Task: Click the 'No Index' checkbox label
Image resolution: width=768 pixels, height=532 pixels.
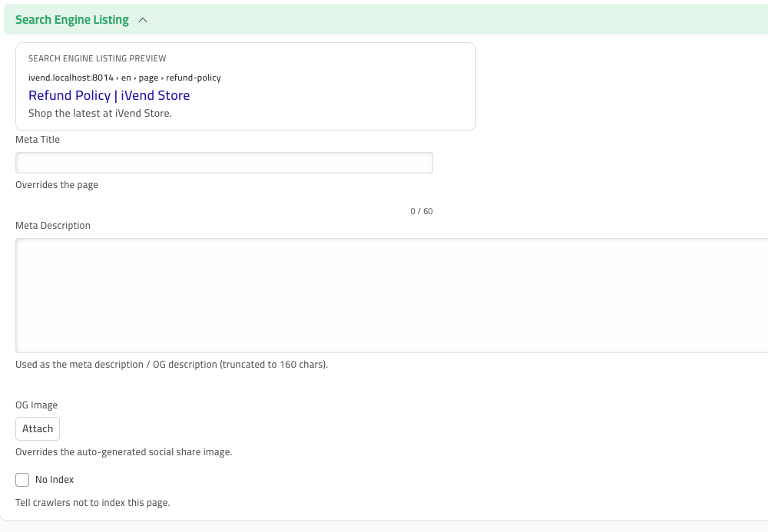Action: coord(55,480)
